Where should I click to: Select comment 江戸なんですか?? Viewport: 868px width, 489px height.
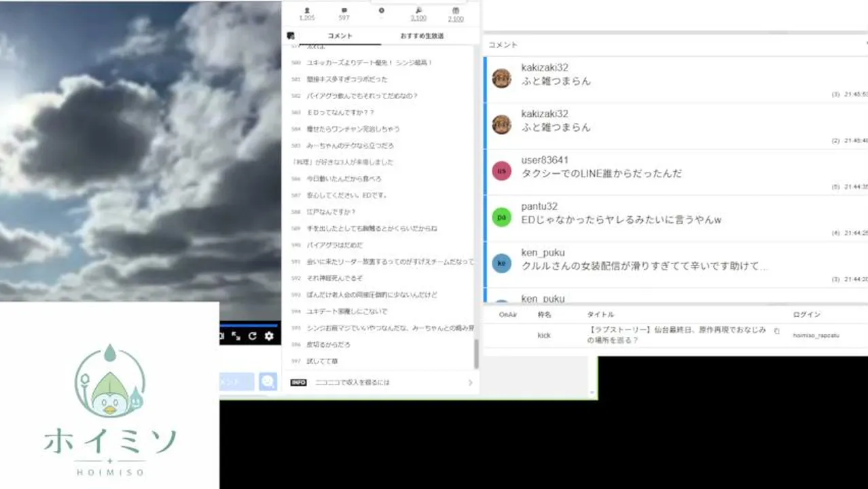click(x=331, y=212)
